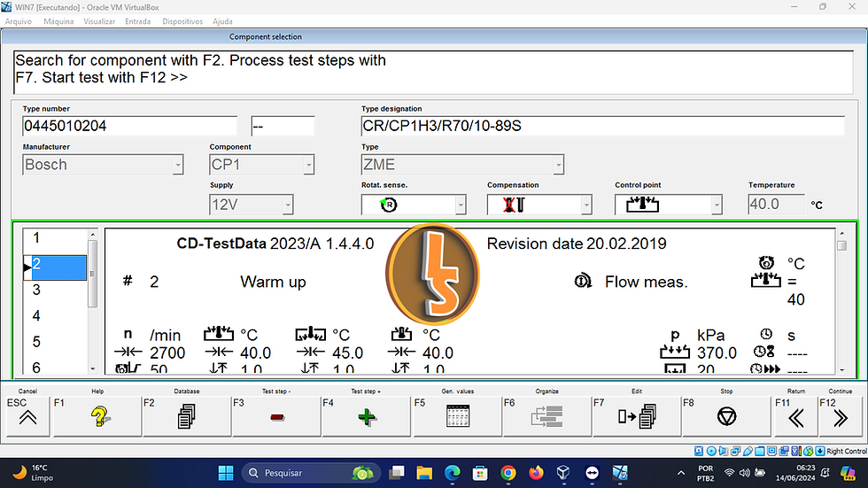Select test step 1 in the list
Screen dimensions: 868x488
point(55,238)
